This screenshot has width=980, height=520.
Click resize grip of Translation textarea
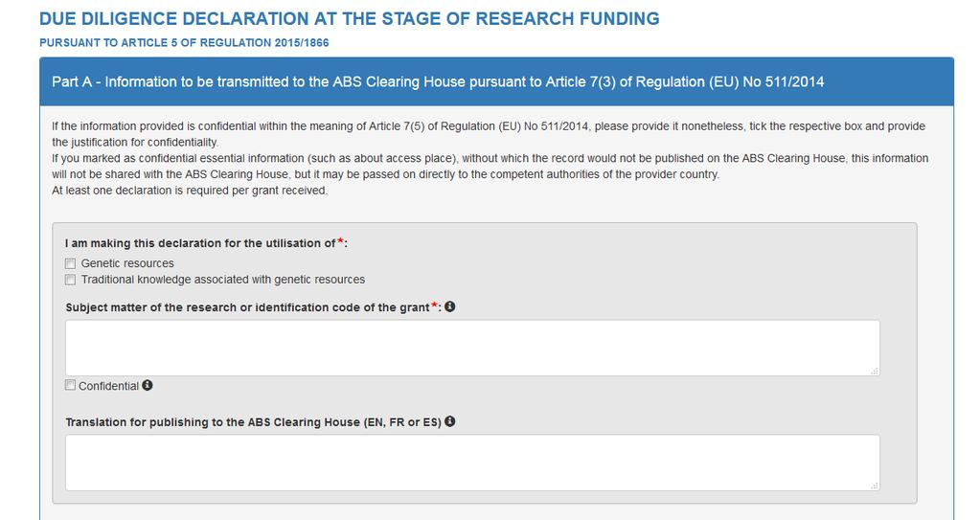point(875,486)
